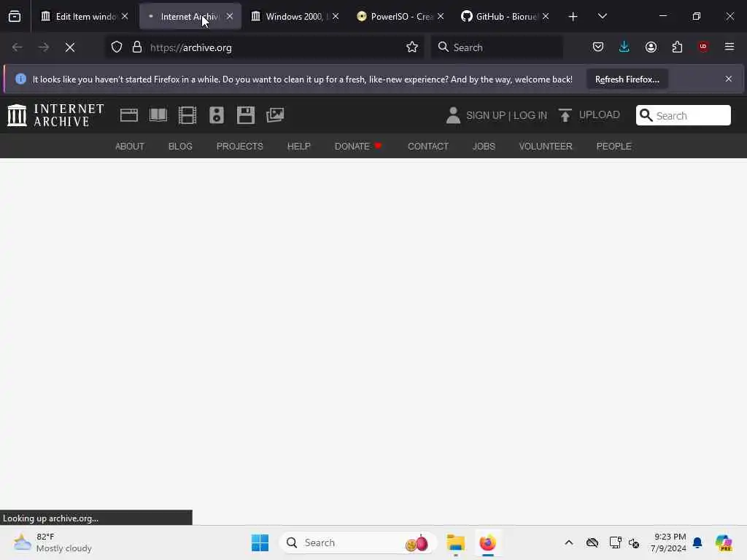
Task: Close the Internet Archive tab
Action: point(230,16)
